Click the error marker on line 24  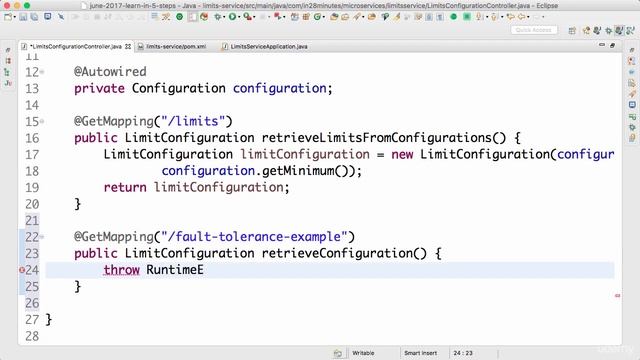coord(22,270)
